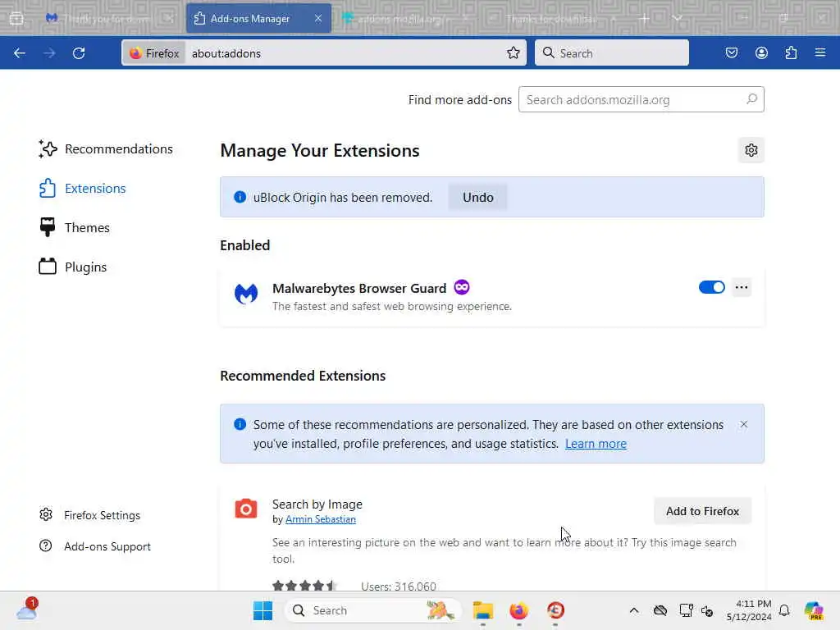The image size is (840, 630).
Task: Click the info icon in removal notice
Action: point(240,197)
